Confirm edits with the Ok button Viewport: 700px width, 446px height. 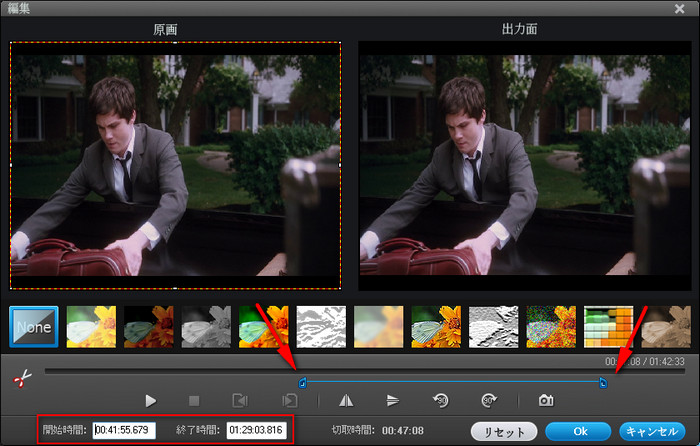coord(578,432)
